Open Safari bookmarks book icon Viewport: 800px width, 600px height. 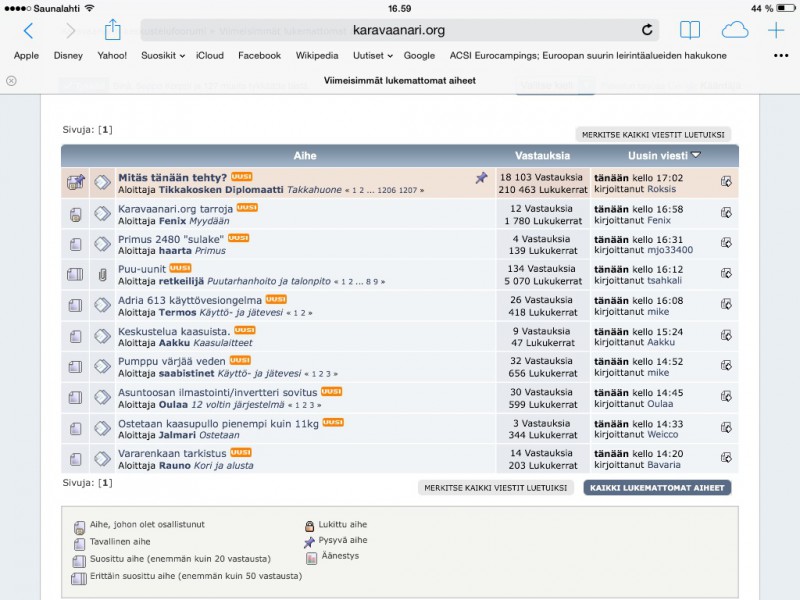click(690, 30)
